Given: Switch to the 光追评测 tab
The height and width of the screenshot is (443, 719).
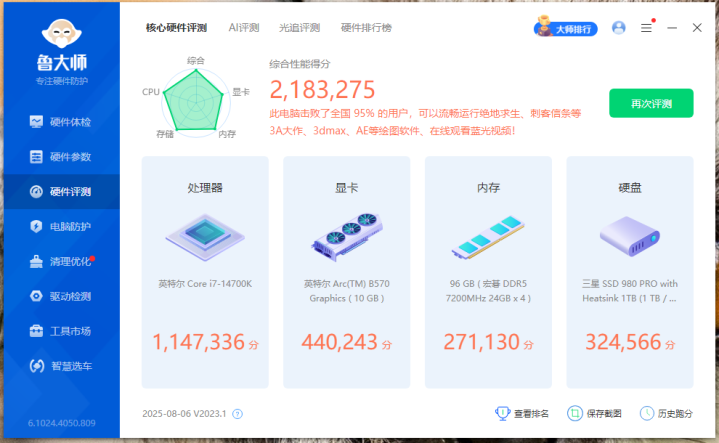Looking at the screenshot, I should point(299,28).
